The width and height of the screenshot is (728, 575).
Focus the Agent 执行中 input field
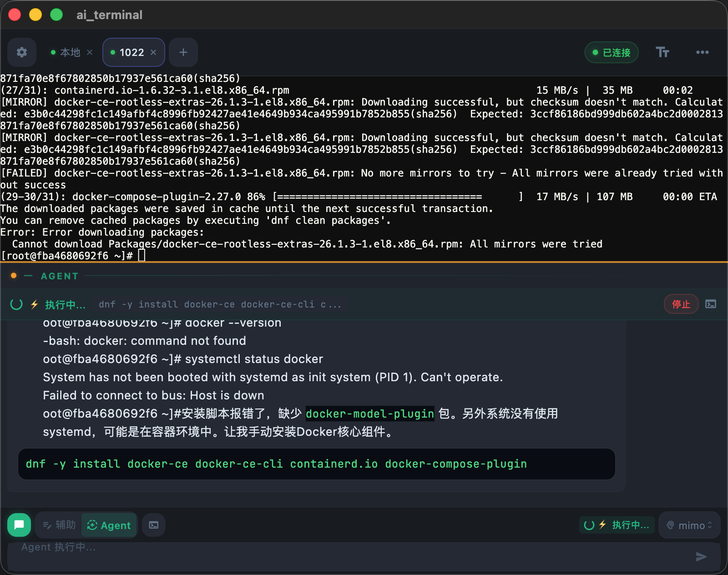pos(350,556)
